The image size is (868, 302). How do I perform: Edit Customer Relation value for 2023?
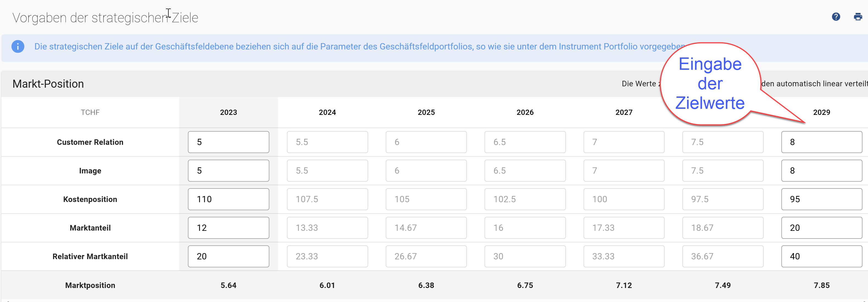[x=228, y=142]
